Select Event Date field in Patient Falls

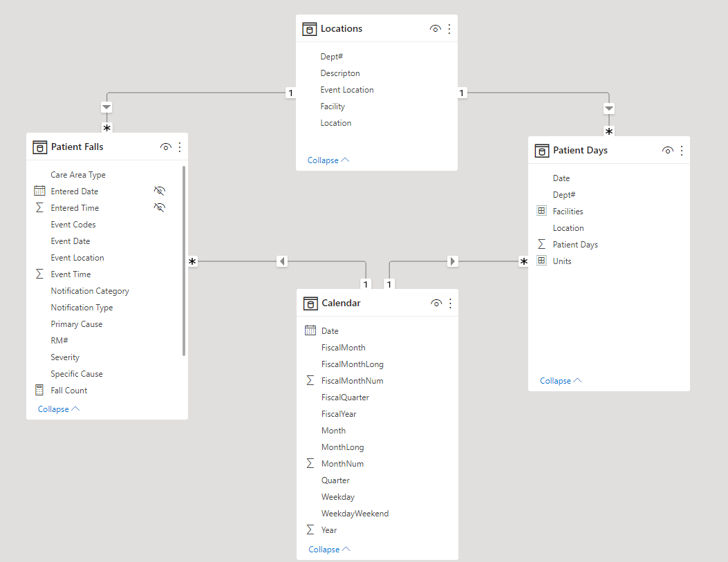70,241
